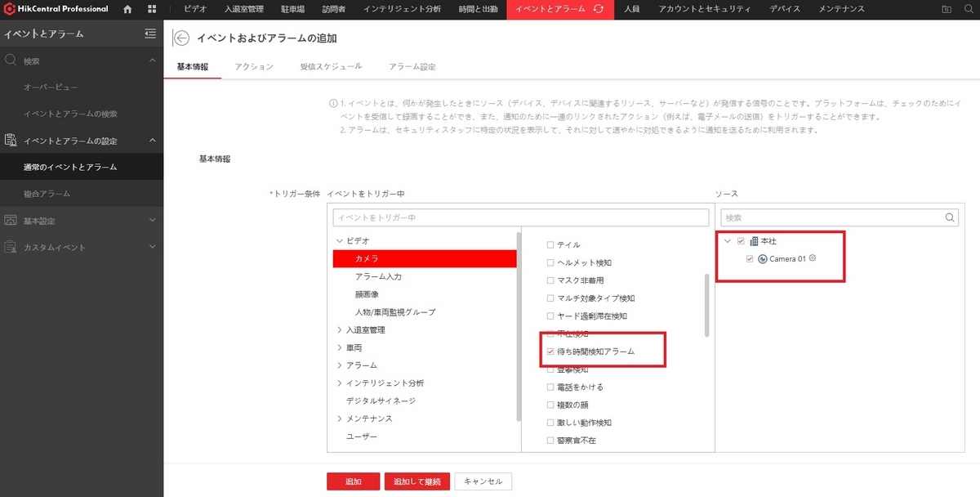Image resolution: width=980 pixels, height=497 pixels.
Task: Collapse the 検索 sidebar section
Action: point(152,60)
